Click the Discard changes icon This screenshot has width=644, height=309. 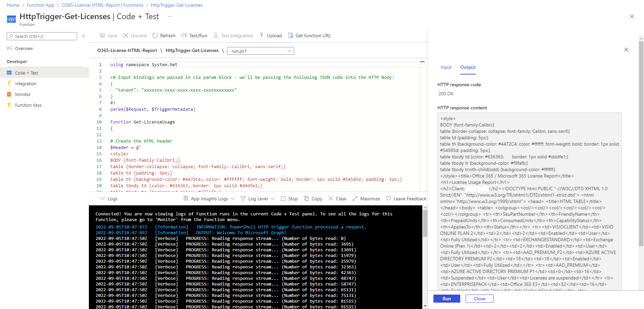point(126,36)
